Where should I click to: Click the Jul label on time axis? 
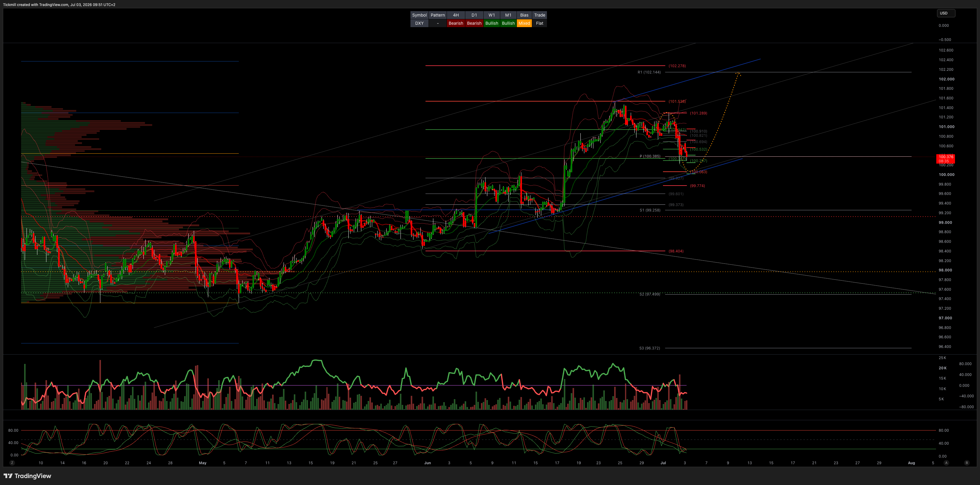[663, 463]
